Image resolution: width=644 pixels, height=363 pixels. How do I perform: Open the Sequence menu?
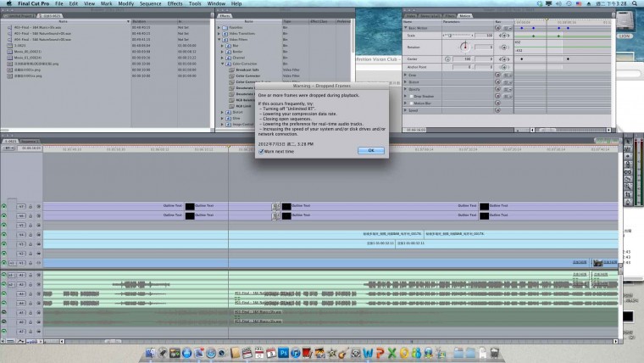click(149, 3)
